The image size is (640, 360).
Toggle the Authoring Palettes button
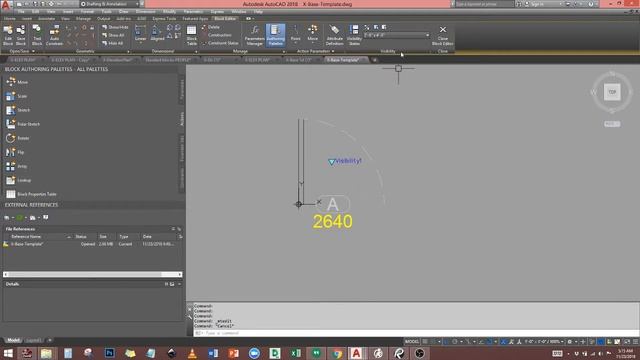[x=276, y=35]
